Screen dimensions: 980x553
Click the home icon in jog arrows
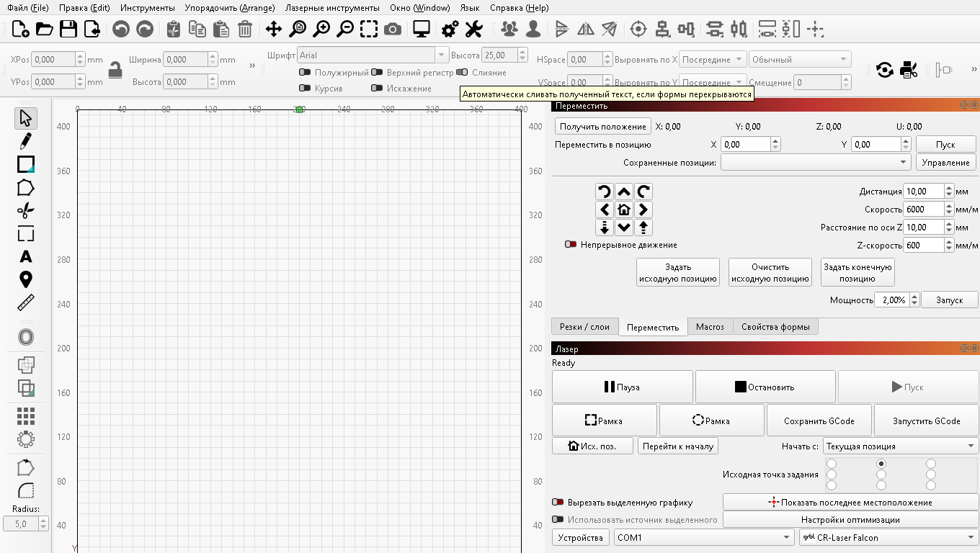pos(624,210)
